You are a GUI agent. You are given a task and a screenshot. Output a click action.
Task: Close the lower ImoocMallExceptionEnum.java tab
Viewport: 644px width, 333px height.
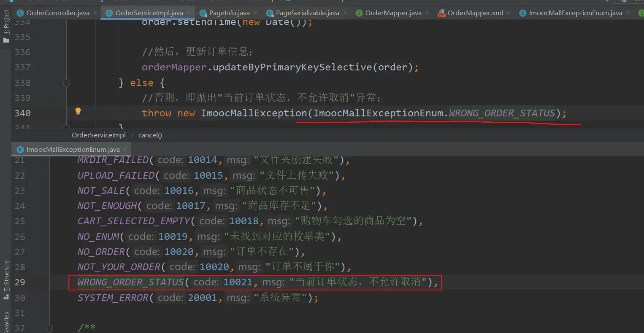(125, 150)
